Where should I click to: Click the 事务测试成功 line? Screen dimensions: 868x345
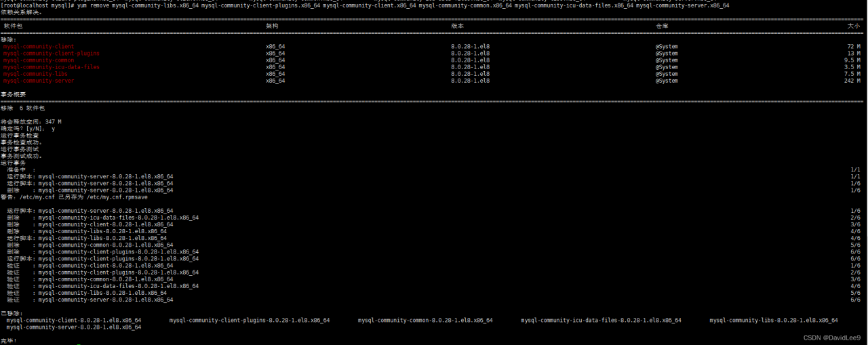point(21,156)
